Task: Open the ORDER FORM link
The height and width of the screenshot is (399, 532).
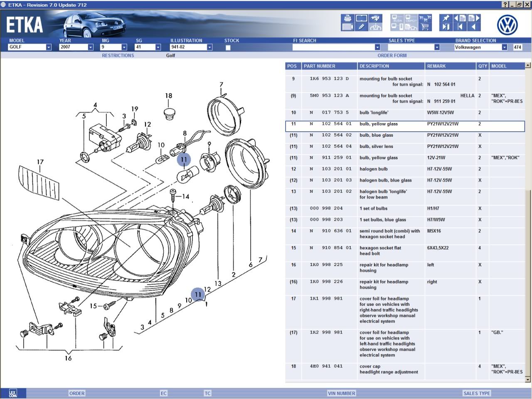Action: click(x=392, y=55)
